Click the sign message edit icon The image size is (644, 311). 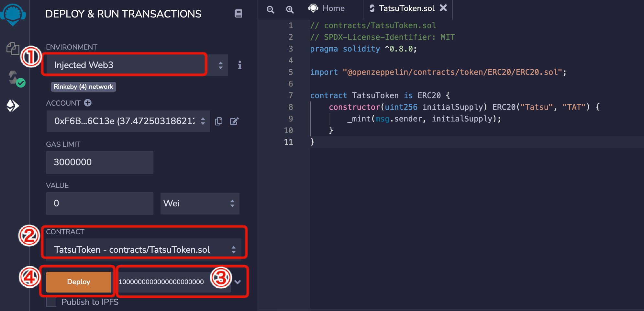tap(234, 121)
